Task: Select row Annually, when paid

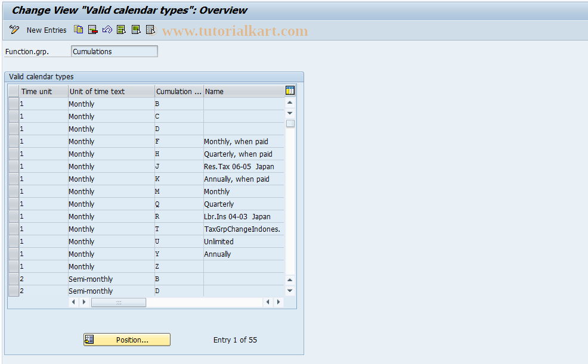Action: coord(14,179)
